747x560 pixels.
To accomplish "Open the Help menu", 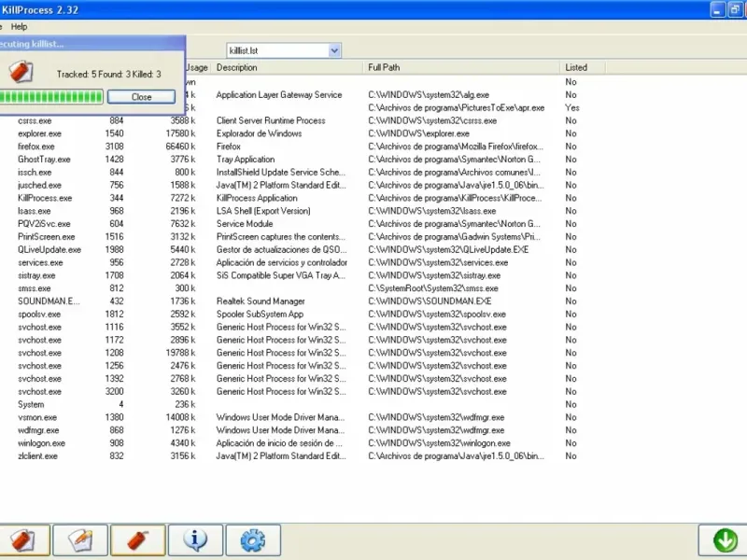I will coord(19,27).
